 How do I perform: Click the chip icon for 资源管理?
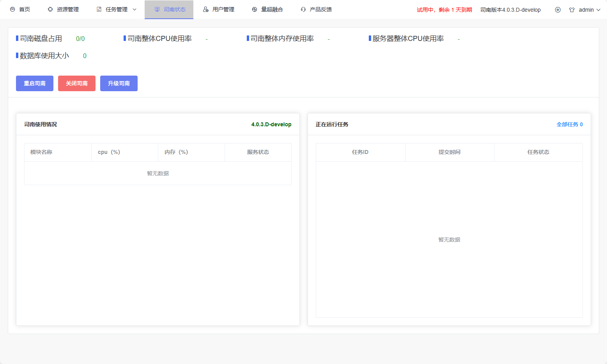coord(50,9)
